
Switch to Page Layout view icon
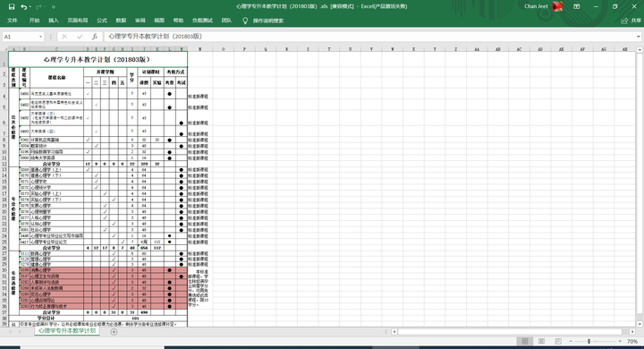click(541, 341)
